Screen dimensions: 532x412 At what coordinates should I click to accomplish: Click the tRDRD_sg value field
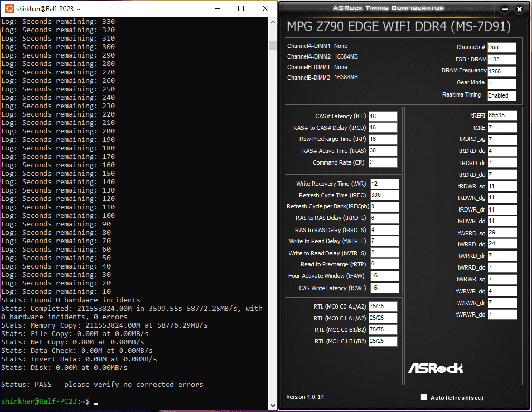point(502,139)
